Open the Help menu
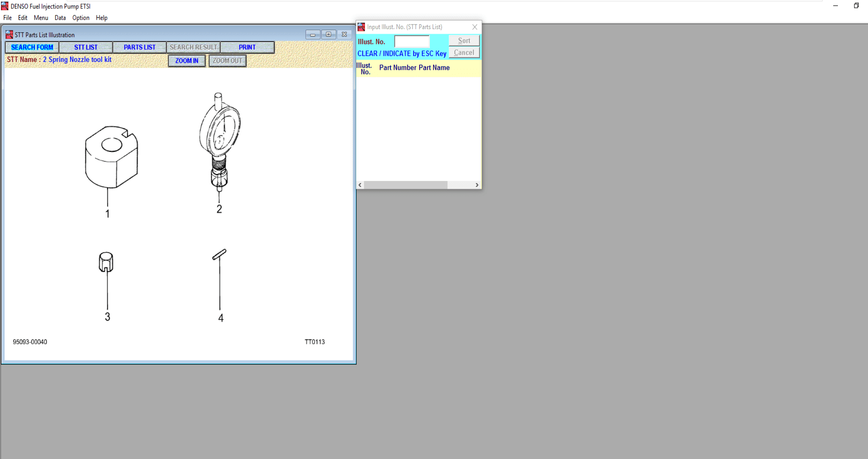The width and height of the screenshot is (868, 459). [101, 18]
